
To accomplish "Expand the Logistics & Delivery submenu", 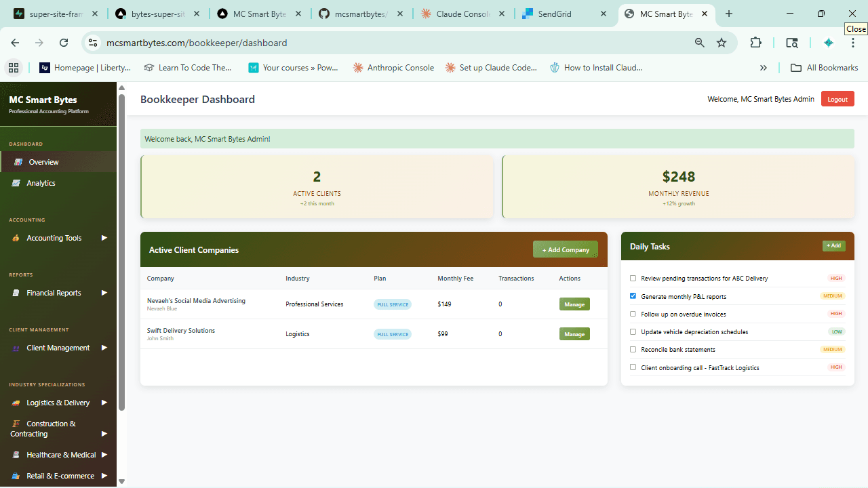I will [x=104, y=402].
